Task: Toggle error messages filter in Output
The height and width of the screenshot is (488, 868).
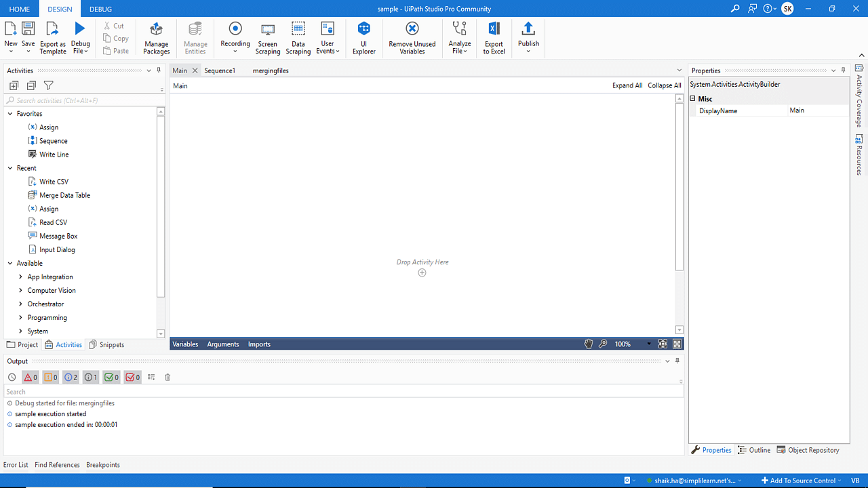Action: [x=31, y=378]
